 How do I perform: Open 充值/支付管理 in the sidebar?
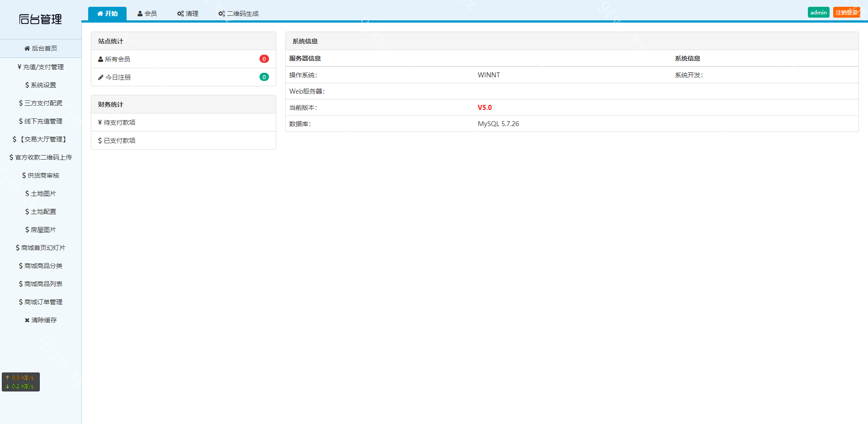[x=41, y=67]
